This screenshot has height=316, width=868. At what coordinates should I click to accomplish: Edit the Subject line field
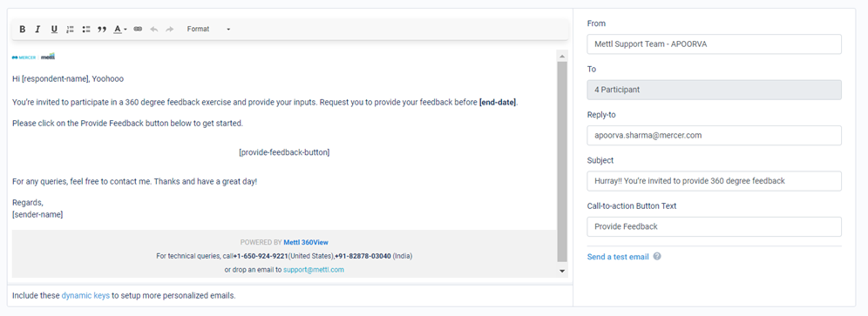(x=714, y=181)
